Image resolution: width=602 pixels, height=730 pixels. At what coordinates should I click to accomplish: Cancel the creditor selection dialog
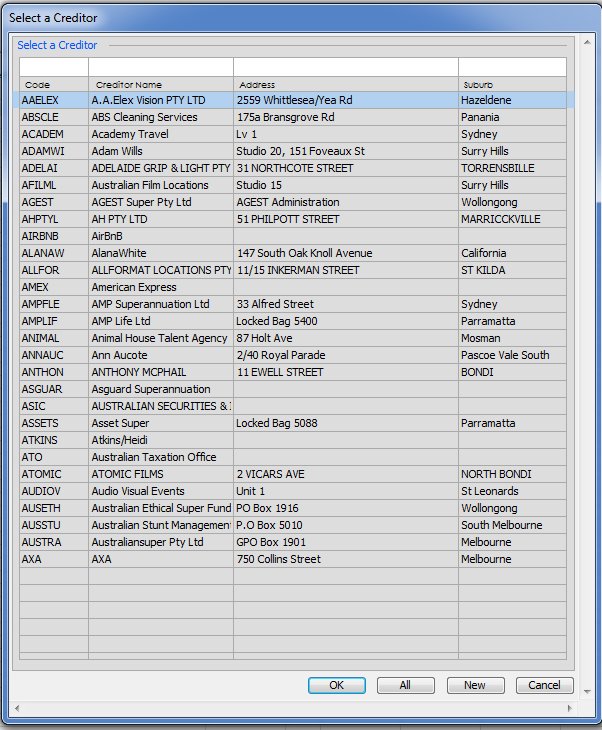click(544, 685)
